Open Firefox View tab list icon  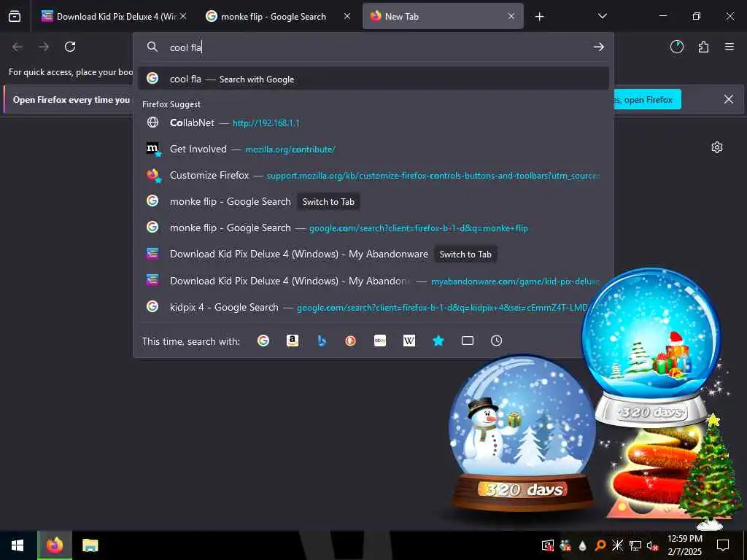coord(15,16)
